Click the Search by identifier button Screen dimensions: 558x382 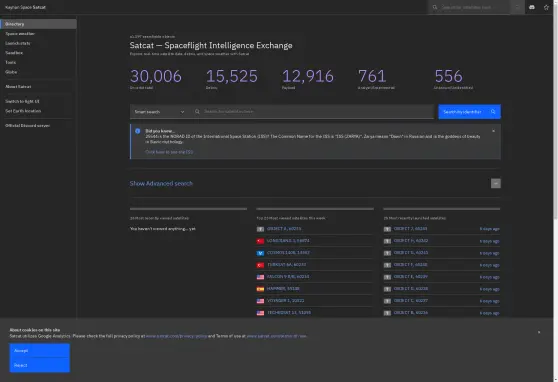(469, 112)
